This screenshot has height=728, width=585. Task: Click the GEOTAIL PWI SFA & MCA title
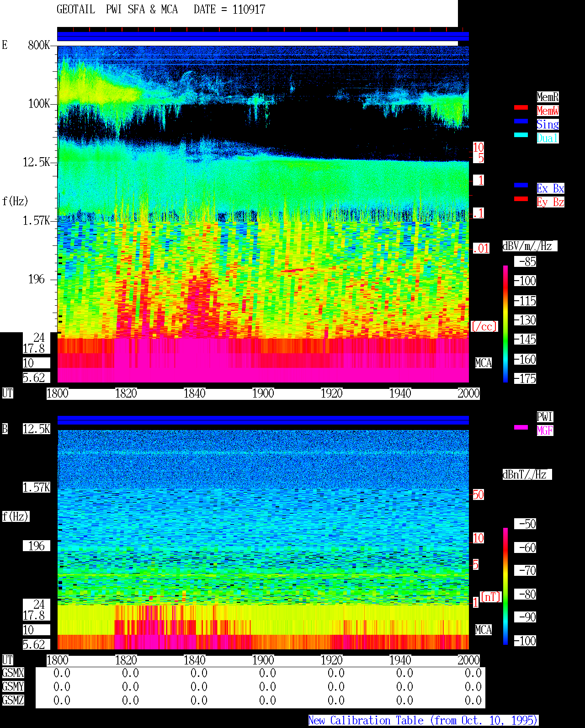[x=117, y=9]
